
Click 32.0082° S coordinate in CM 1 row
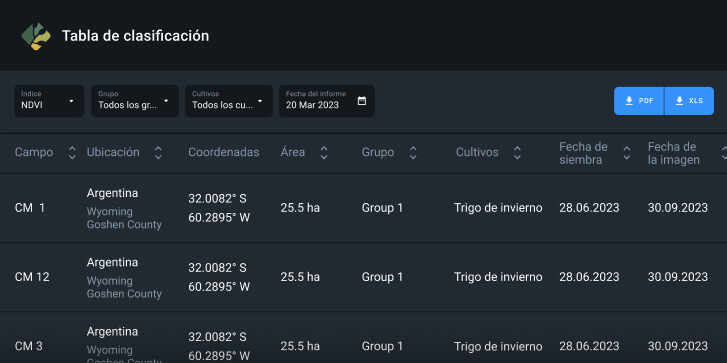217,199
